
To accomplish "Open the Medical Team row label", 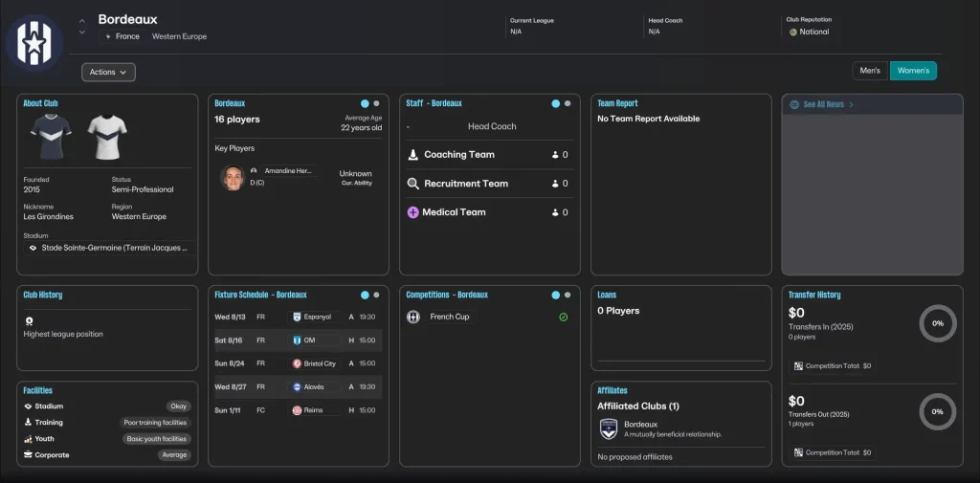I will point(454,212).
